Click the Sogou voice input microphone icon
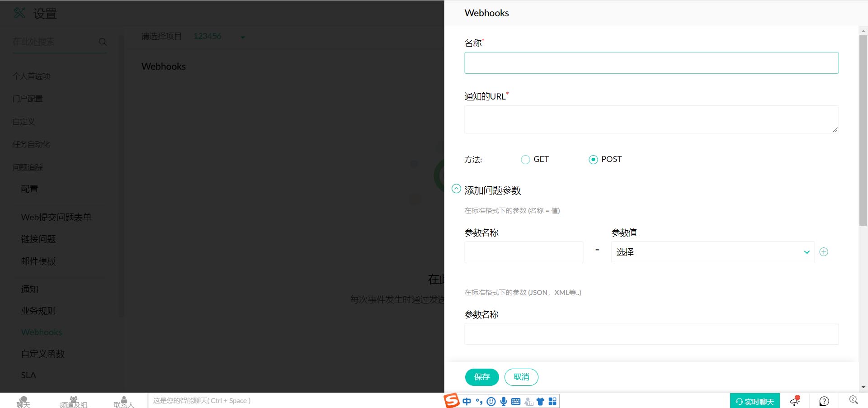Viewport: 868px width, 408px height. (x=503, y=401)
